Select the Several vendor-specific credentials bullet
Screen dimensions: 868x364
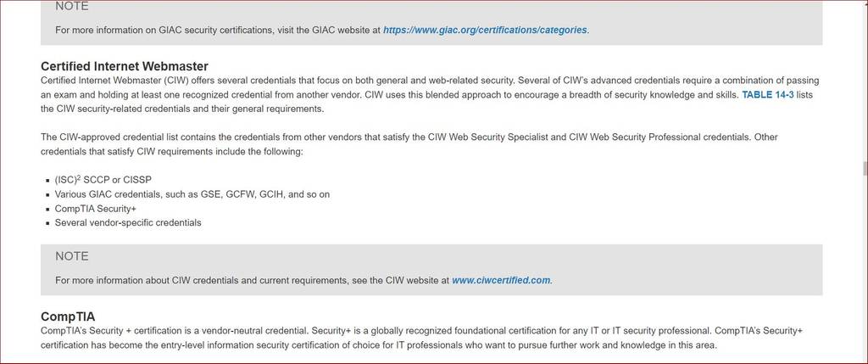coord(128,222)
